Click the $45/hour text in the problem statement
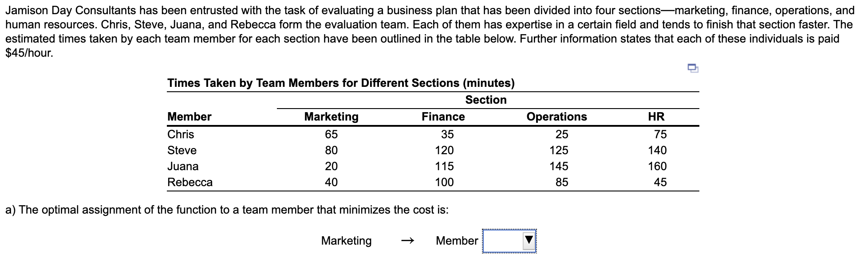 pos(28,52)
